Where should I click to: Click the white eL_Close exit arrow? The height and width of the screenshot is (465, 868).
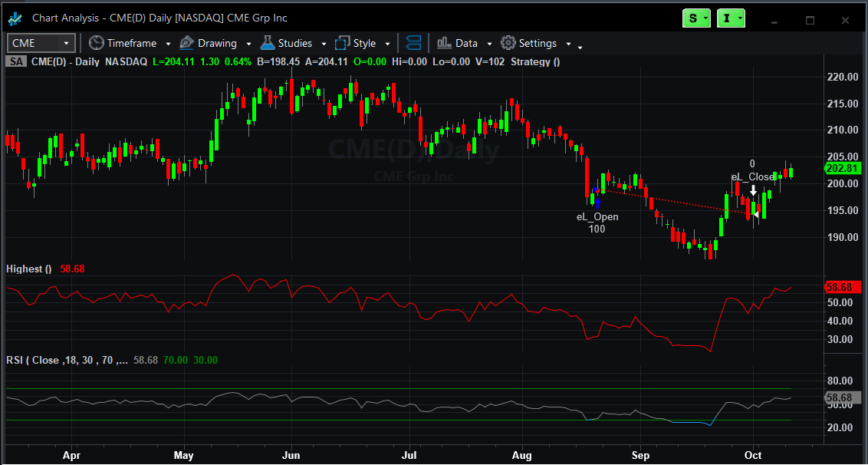click(754, 190)
